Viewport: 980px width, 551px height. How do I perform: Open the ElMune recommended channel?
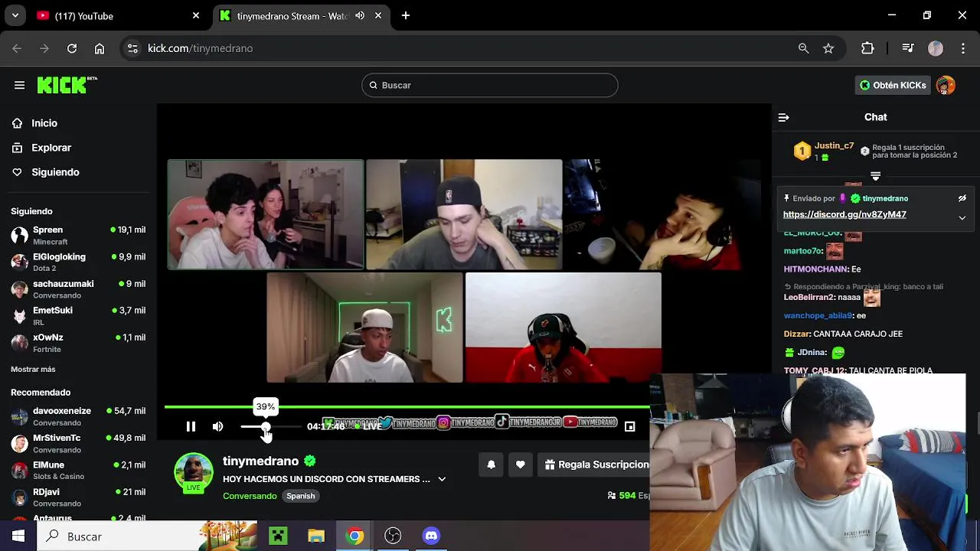pyautogui.click(x=78, y=470)
